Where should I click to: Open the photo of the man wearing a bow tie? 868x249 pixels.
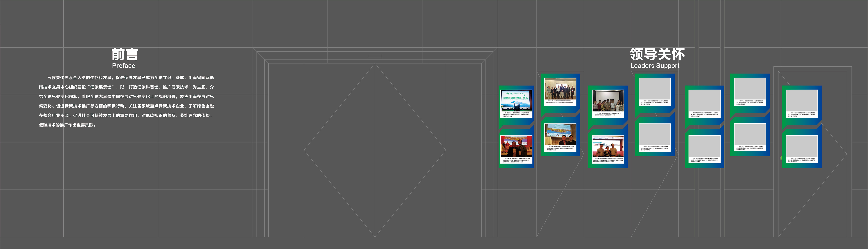click(x=516, y=146)
